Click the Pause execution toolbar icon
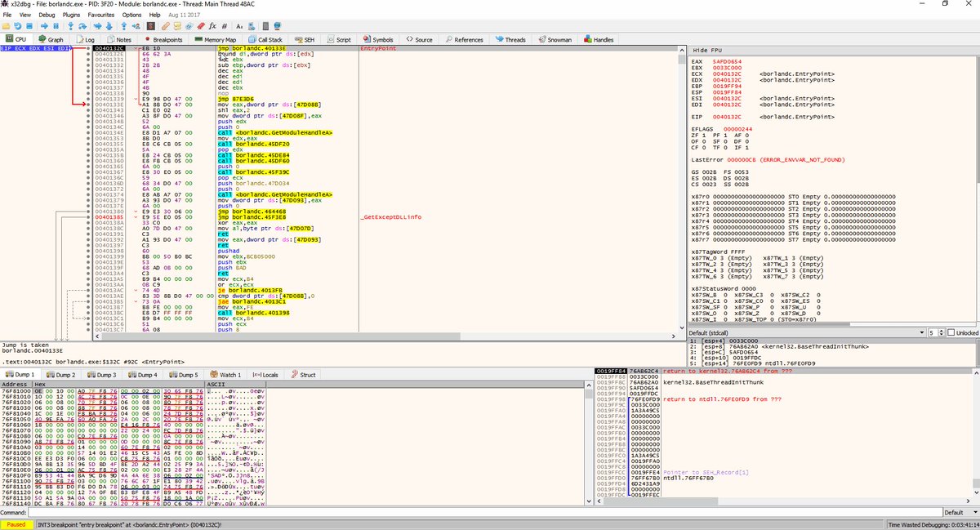Viewport: 980px width, 530px height. (x=56, y=26)
